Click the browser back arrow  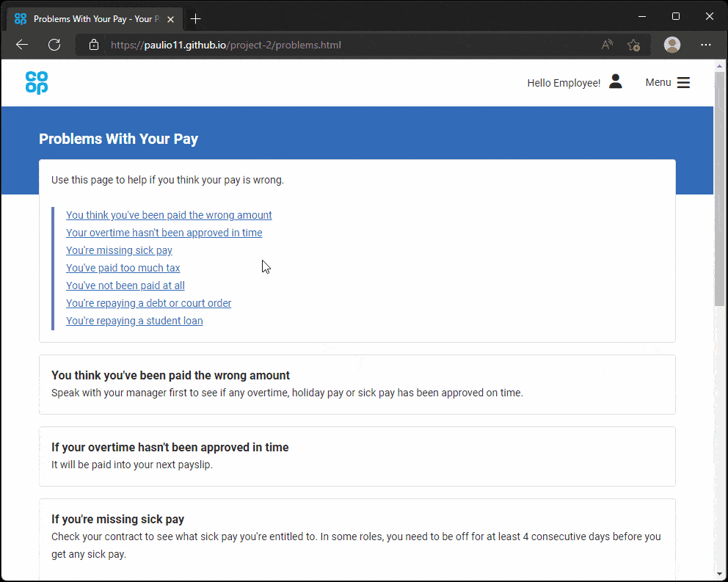22,45
